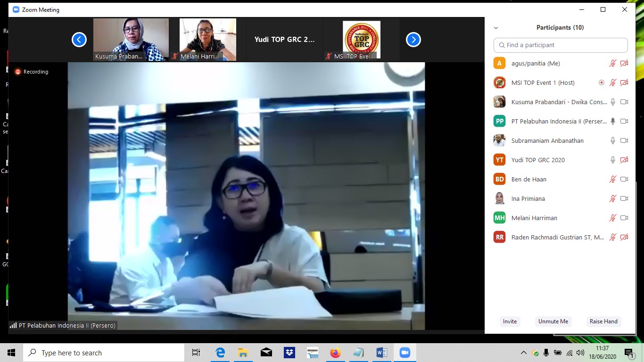The width and height of the screenshot is (644, 362).
Task: Click camera-off icon for MSI TOP Event 1
Action: point(624,82)
